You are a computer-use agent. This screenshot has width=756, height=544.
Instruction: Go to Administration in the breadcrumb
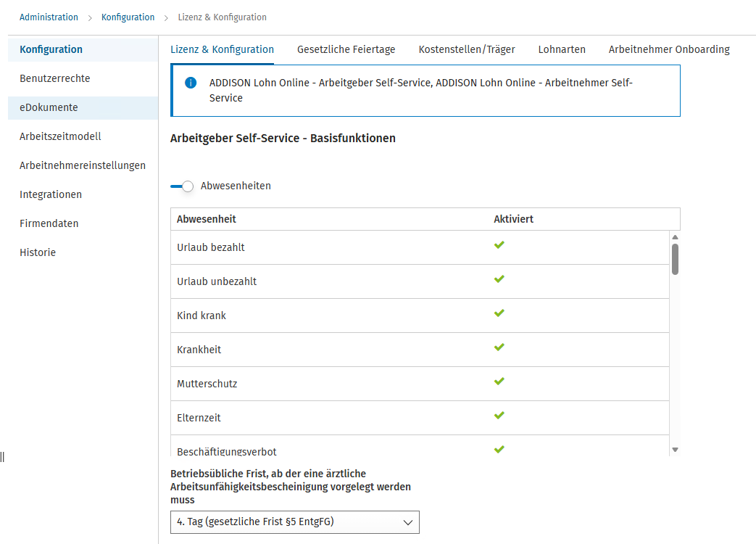49,17
